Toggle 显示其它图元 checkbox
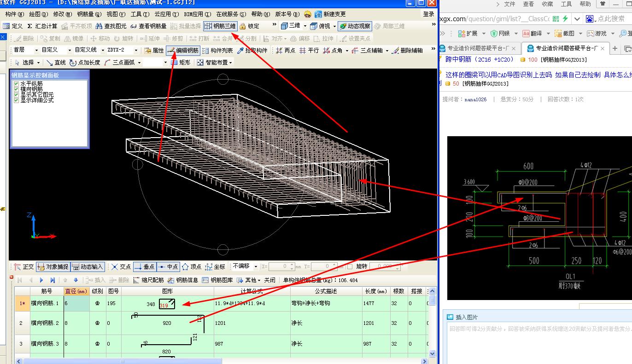The height and width of the screenshot is (364, 632). (x=17, y=94)
